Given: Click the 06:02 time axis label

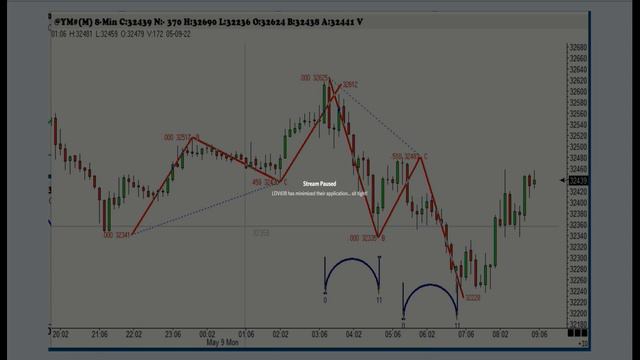Looking at the screenshot, I should coord(427,335).
